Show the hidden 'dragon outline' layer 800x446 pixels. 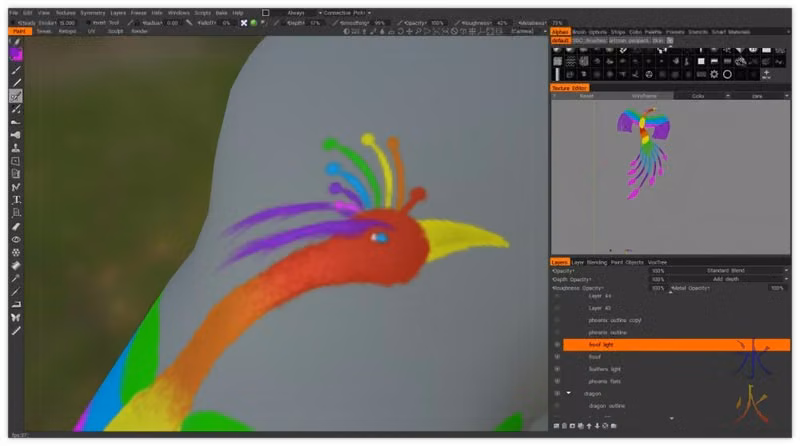click(x=557, y=406)
